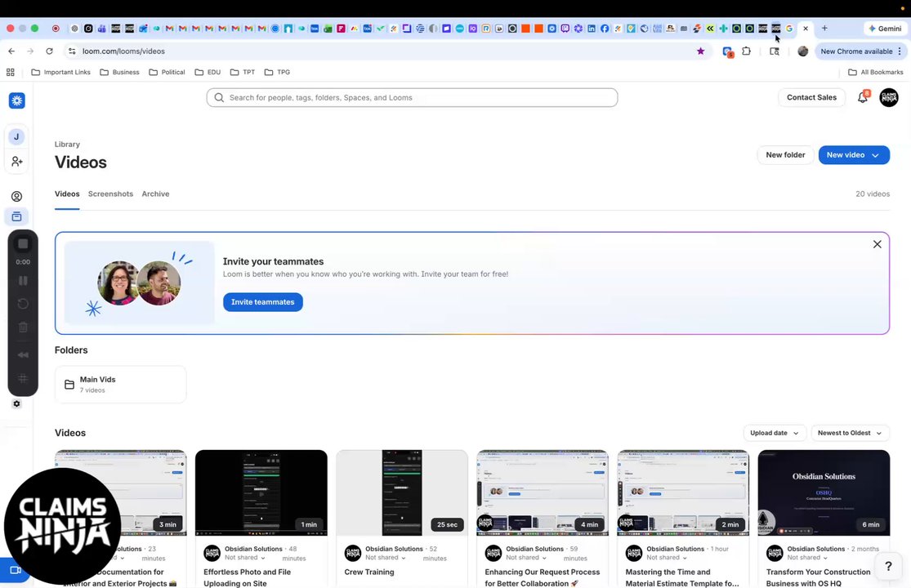911x588 pixels.
Task: Open the 4 min Enhancing Request Process thumbnail
Action: pyautogui.click(x=543, y=492)
